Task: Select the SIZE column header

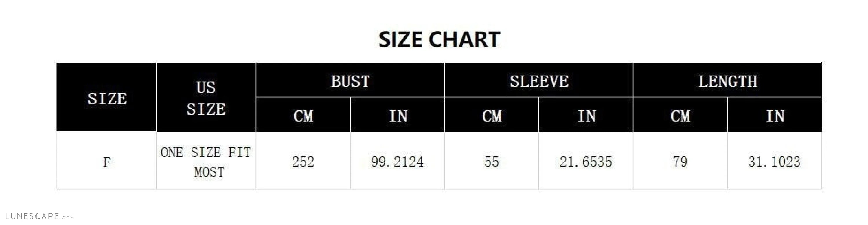Action: [x=106, y=97]
